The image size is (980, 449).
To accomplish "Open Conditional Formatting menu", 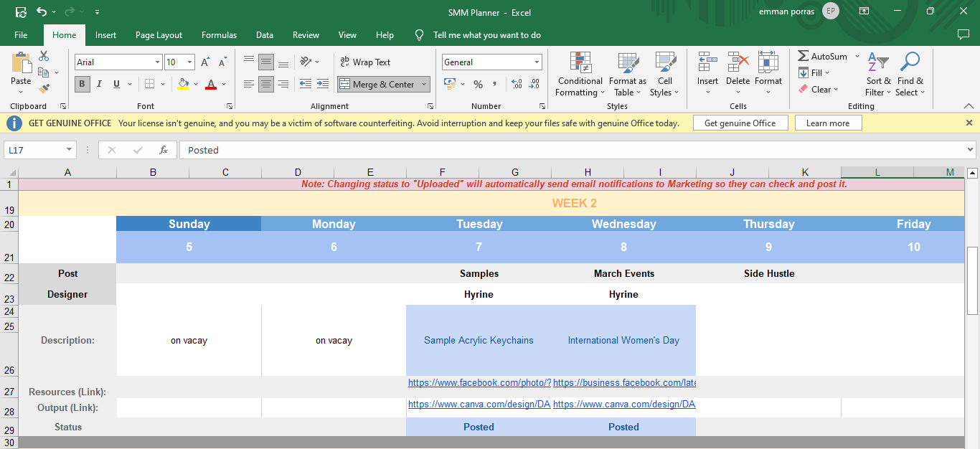I will point(580,75).
